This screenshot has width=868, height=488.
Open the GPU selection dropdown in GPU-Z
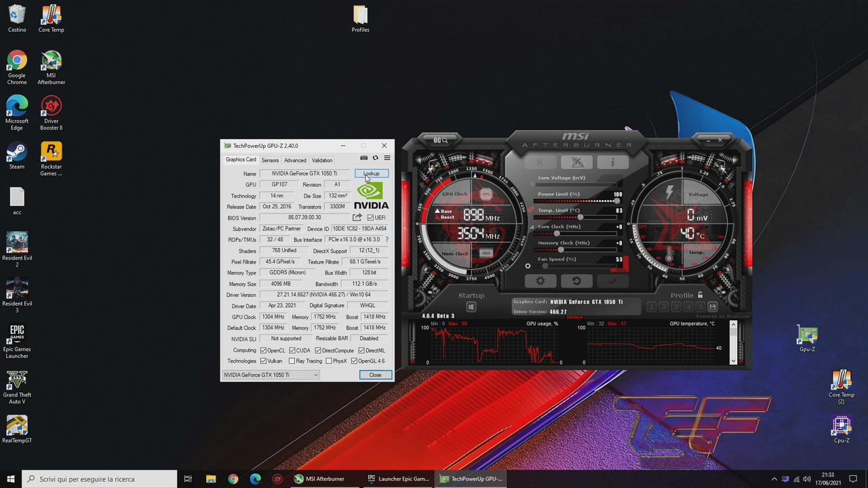(271, 375)
